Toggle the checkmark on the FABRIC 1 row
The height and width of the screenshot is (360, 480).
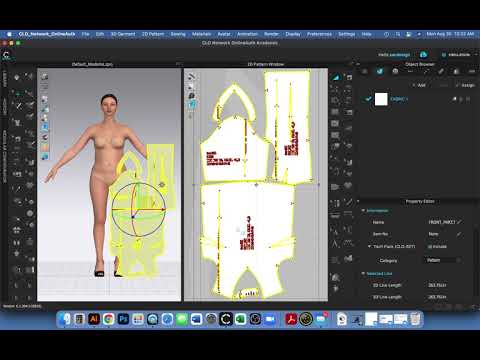pos(368,99)
